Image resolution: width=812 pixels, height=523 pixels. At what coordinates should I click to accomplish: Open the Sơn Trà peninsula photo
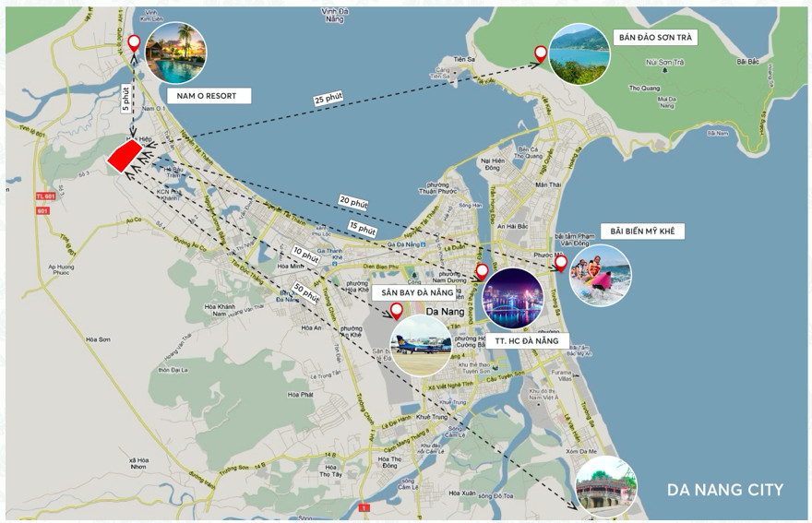[x=579, y=53]
